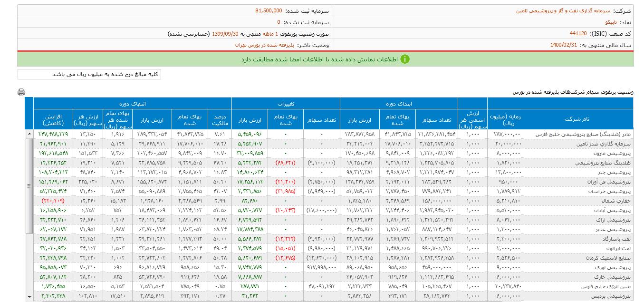This screenshot has height=302, width=644.
Task: Click the printer icon above the table
Action: coord(21,92)
